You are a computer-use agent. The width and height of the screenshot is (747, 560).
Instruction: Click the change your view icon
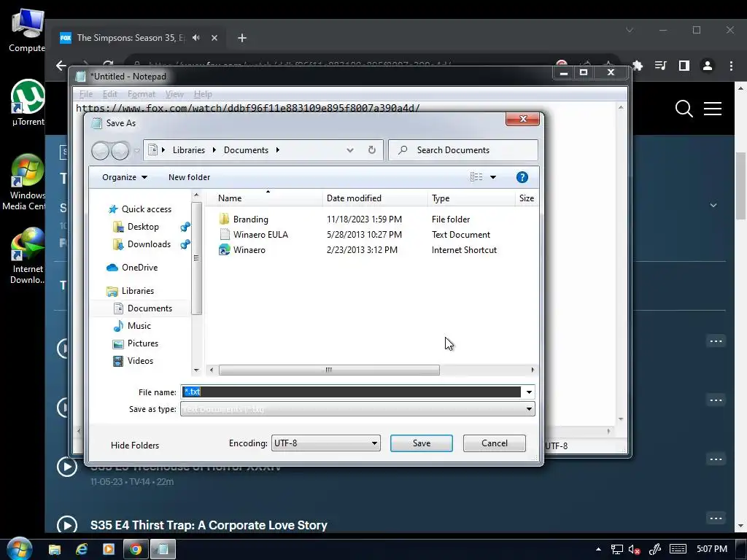[476, 177]
